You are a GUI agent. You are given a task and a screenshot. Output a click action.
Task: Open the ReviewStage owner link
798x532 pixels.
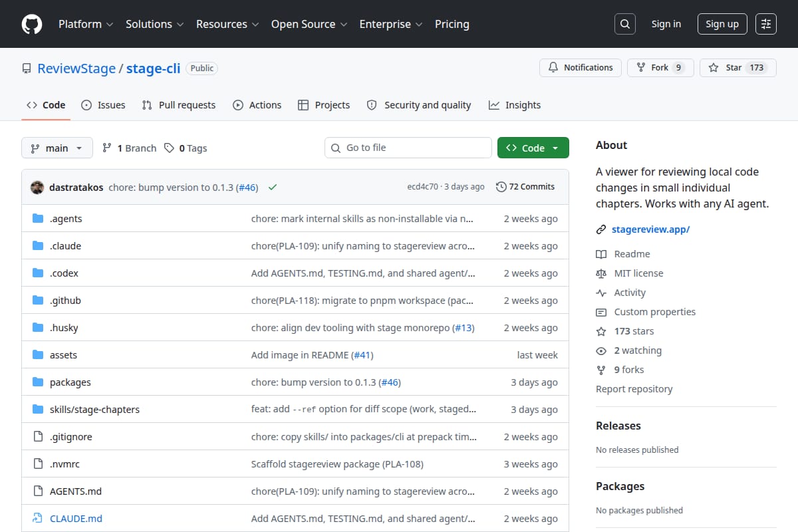(76, 68)
